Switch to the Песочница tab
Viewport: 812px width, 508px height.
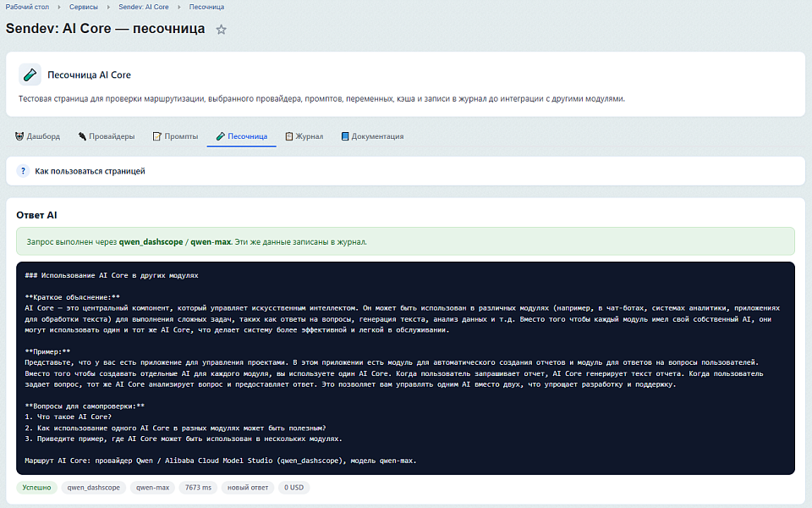(x=241, y=136)
